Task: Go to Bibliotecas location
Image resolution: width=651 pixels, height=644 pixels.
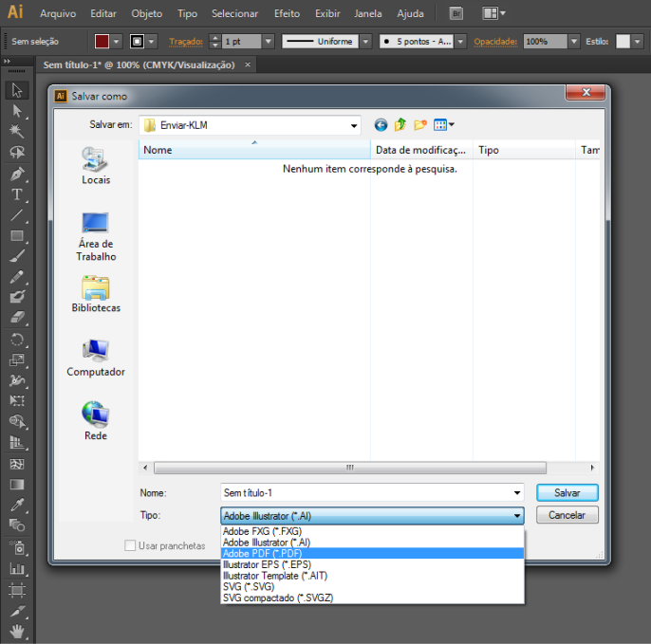Action: click(x=96, y=294)
